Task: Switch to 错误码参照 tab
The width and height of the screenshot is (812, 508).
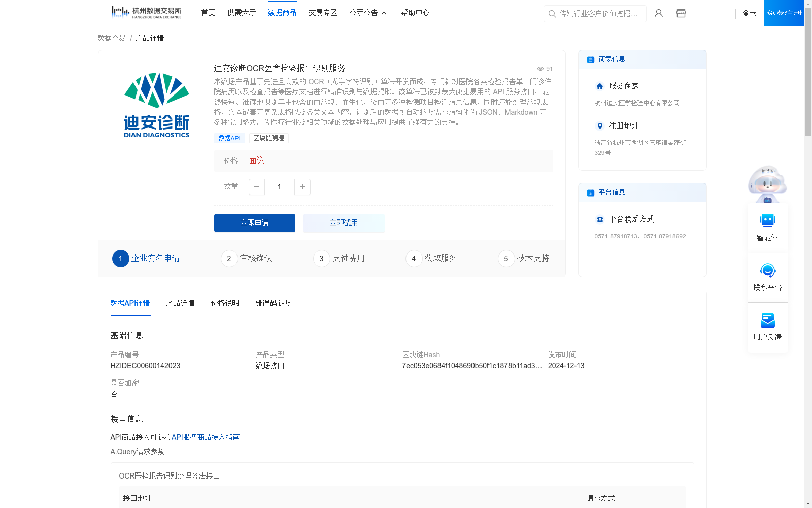Action: point(273,303)
